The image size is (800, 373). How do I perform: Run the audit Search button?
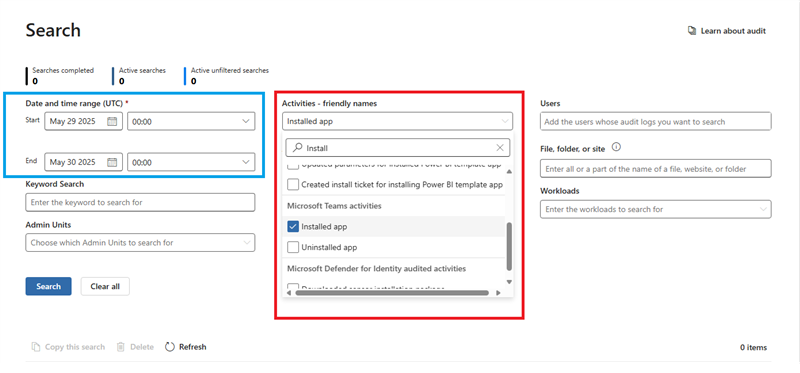(x=48, y=286)
